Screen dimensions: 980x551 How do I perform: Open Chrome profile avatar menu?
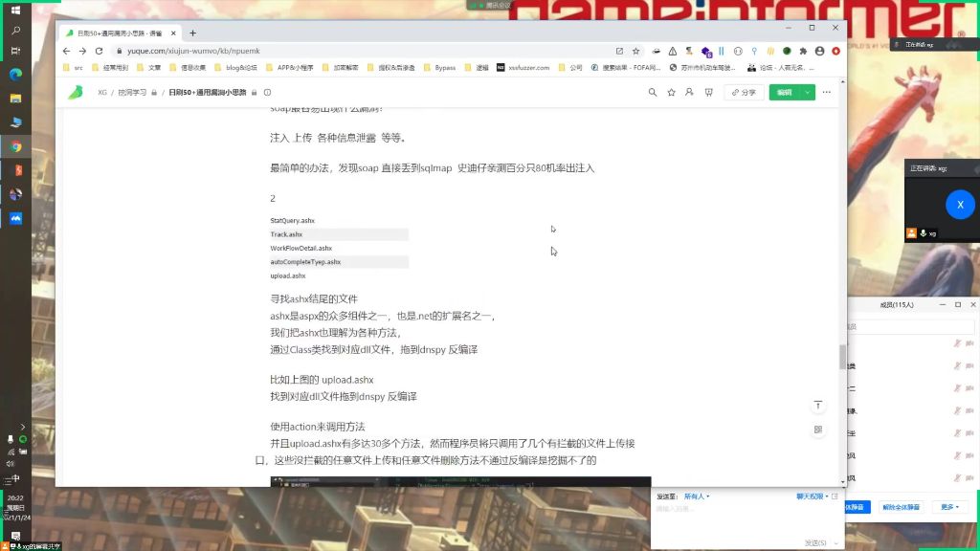tap(819, 51)
